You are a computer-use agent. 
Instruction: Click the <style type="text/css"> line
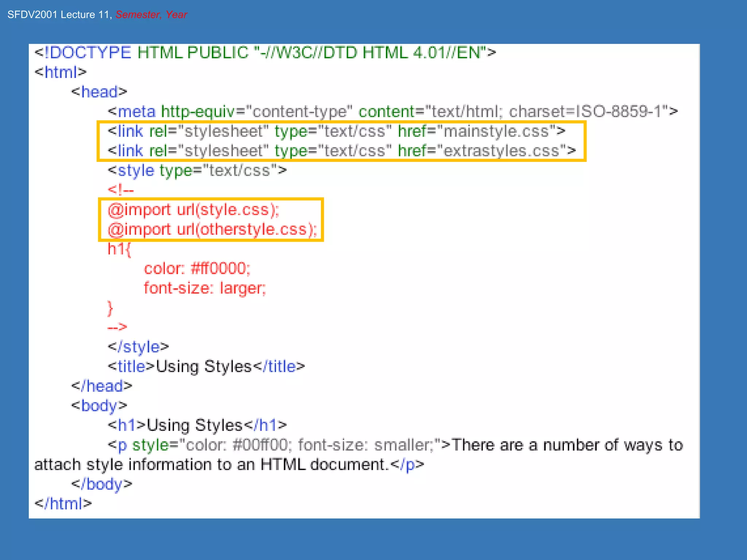click(x=197, y=171)
